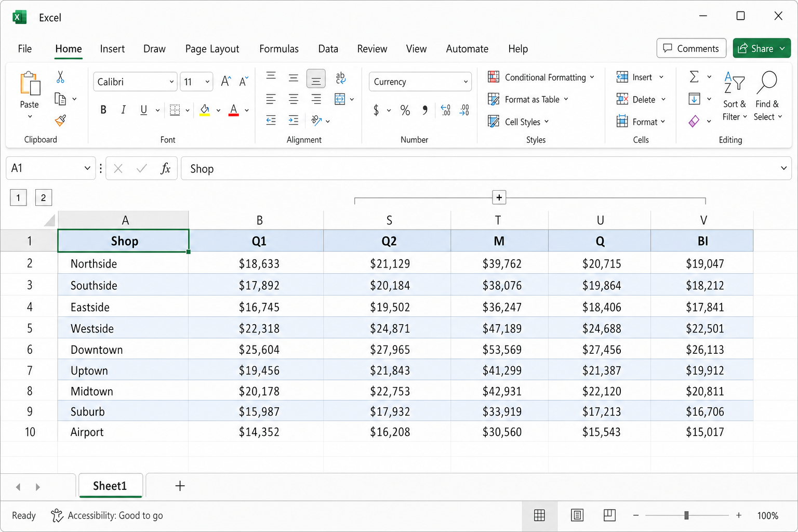Viewport: 798px width, 532px height.
Task: Toggle Bold formatting
Action: tap(103, 110)
